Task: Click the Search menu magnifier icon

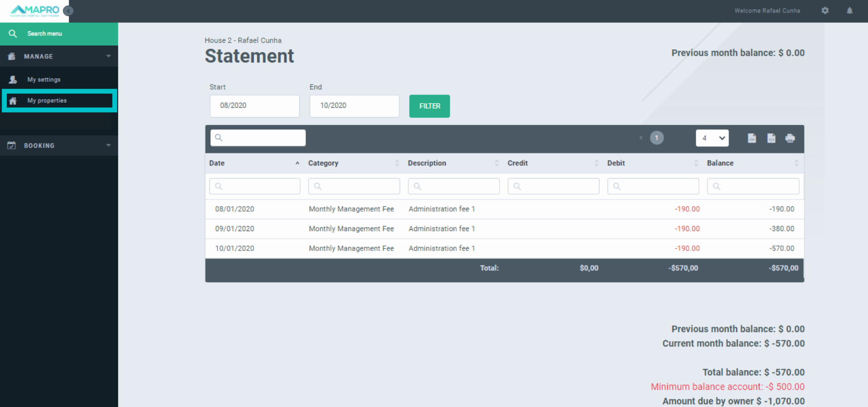Action: [x=13, y=34]
